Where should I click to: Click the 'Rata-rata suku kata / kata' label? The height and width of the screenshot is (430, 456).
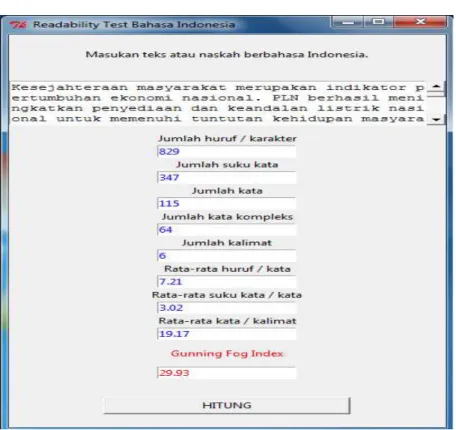tap(227, 295)
